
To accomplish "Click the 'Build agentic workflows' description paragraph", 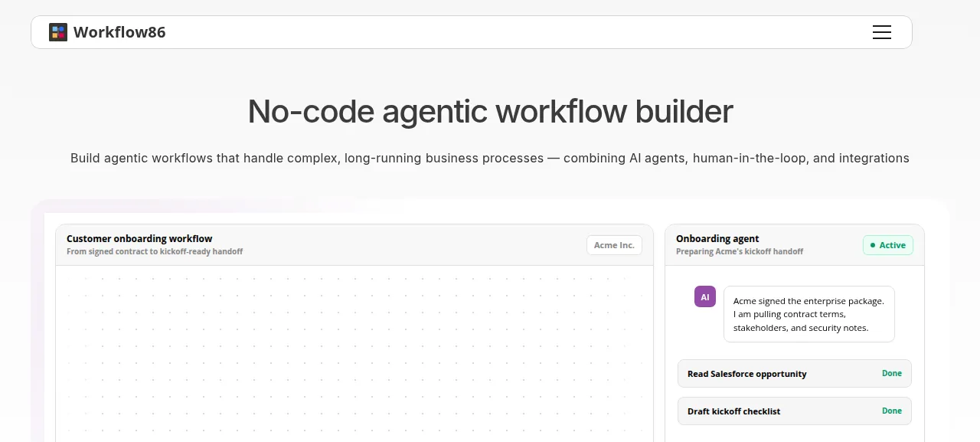I will tap(490, 159).
